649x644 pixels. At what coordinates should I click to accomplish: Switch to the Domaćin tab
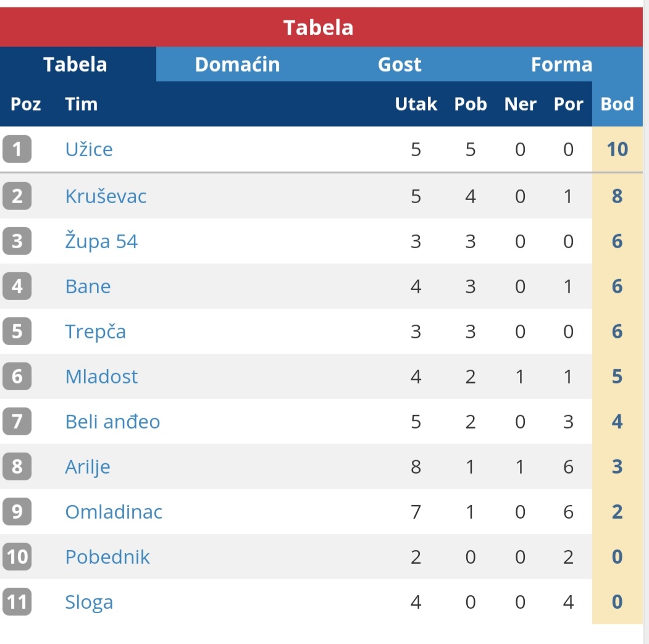[x=237, y=64]
